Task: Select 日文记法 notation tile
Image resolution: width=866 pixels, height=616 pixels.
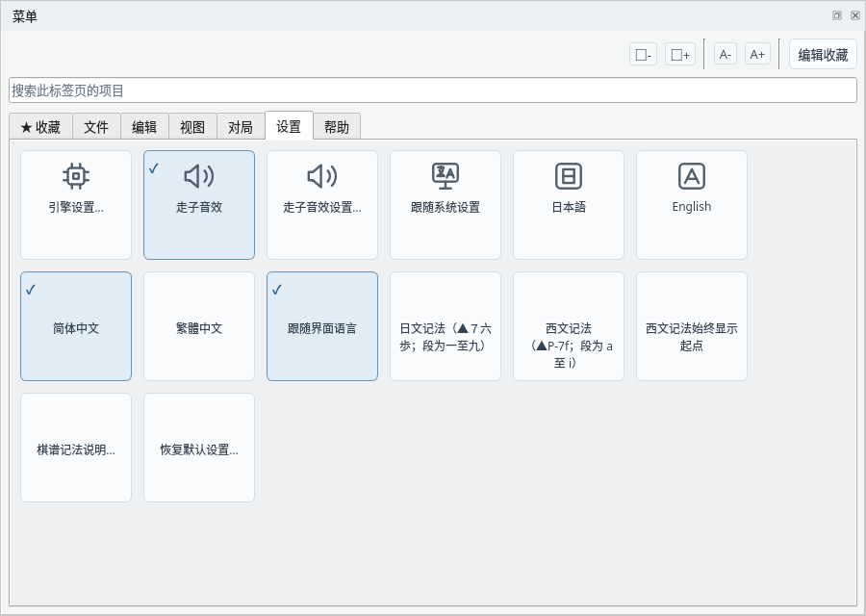Action: tap(446, 326)
